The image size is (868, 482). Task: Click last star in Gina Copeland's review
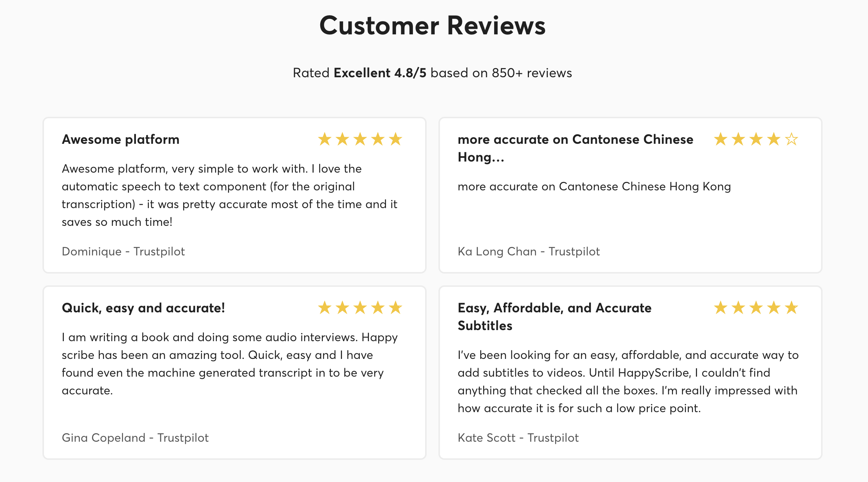tap(396, 308)
